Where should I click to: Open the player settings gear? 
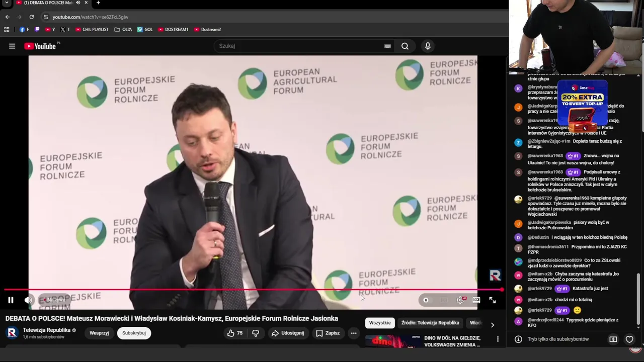click(x=460, y=300)
